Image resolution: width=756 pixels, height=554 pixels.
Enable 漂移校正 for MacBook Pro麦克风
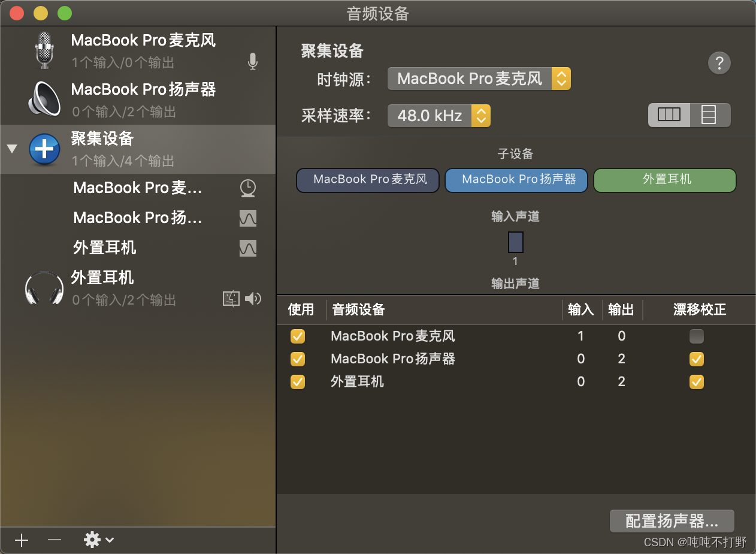pyautogui.click(x=696, y=336)
